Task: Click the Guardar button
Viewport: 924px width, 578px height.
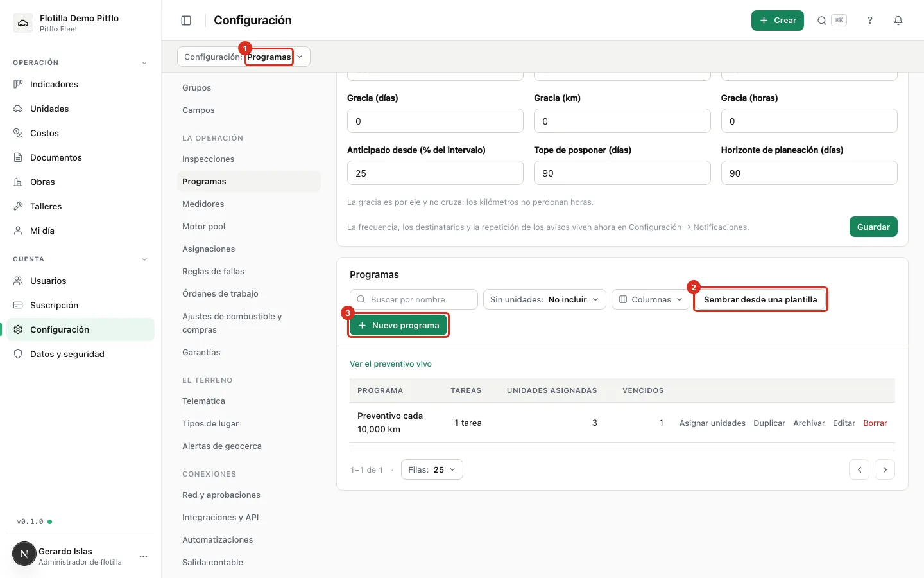Action: [873, 227]
